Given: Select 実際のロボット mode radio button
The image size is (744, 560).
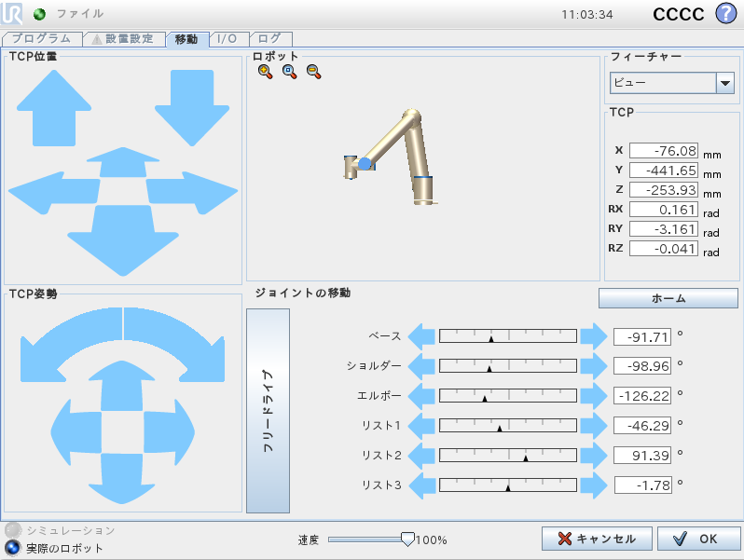Looking at the screenshot, I should (x=13, y=548).
